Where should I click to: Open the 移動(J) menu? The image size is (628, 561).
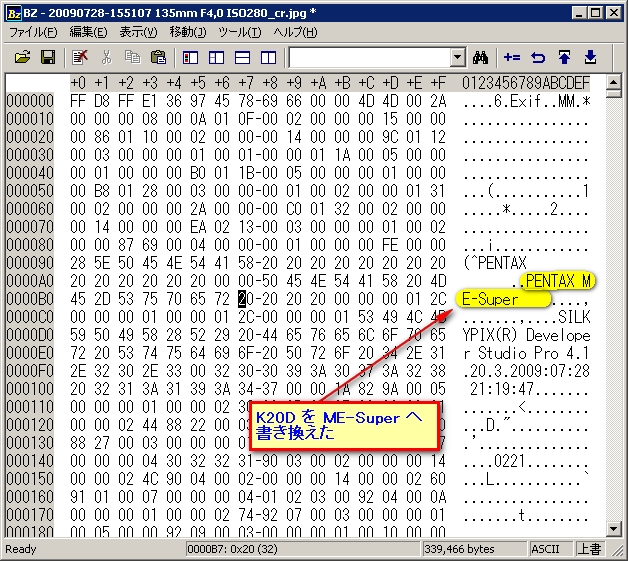click(188, 32)
